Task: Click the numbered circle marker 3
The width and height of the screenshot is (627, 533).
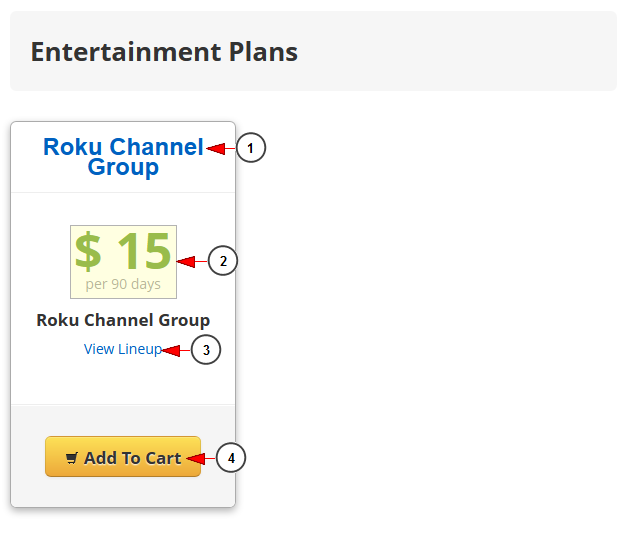Action: (206, 350)
